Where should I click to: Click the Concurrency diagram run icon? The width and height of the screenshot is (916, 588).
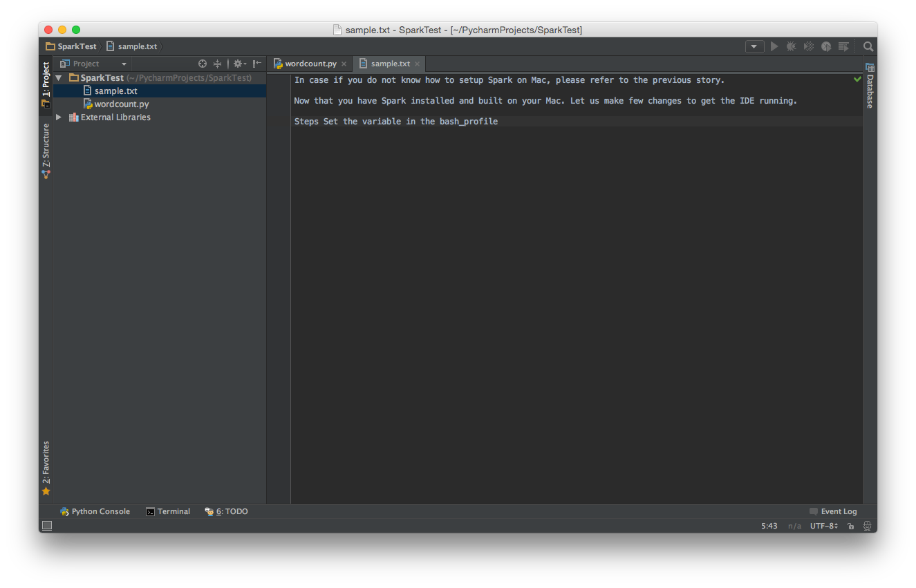click(x=843, y=46)
